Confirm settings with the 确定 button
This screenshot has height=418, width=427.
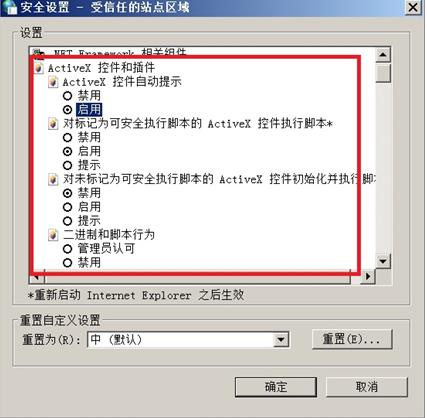pyautogui.click(x=276, y=387)
